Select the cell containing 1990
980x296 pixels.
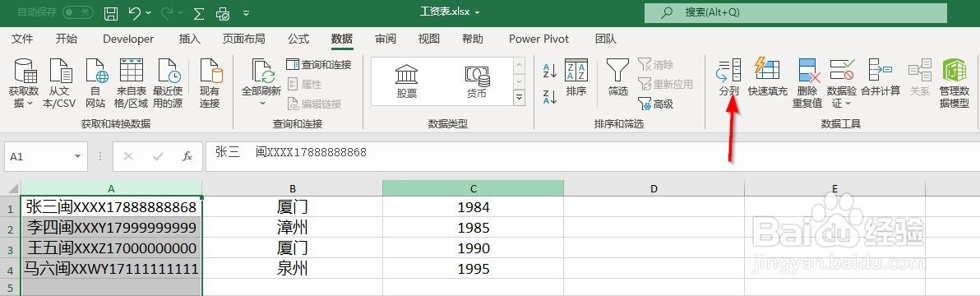click(x=473, y=248)
